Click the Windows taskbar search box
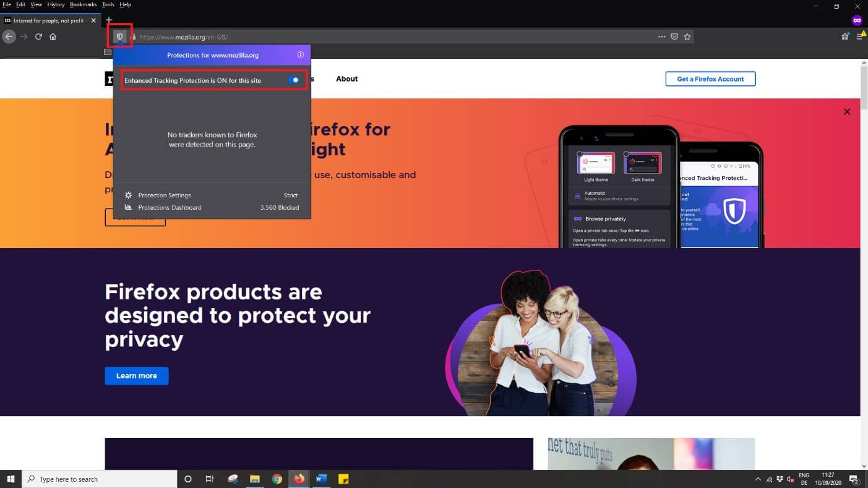The image size is (868, 488). [x=100, y=479]
